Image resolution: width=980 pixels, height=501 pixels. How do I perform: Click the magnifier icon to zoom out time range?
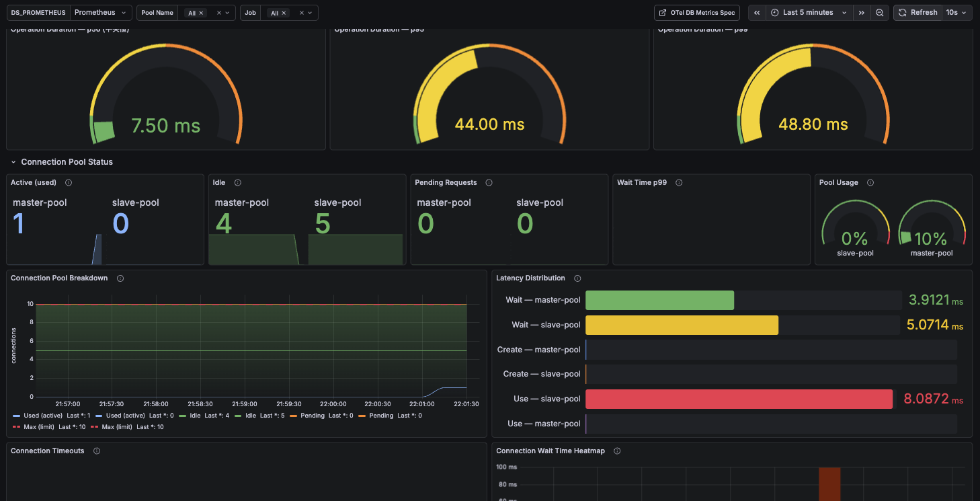click(x=880, y=12)
